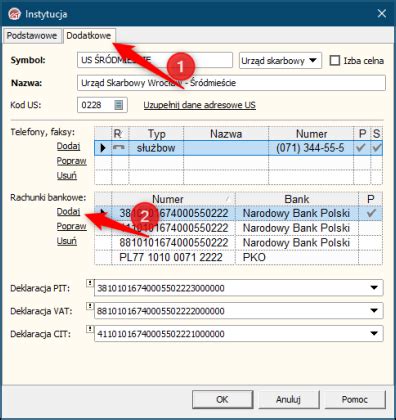
Task: Click the PKO bank cell
Action: (297, 257)
